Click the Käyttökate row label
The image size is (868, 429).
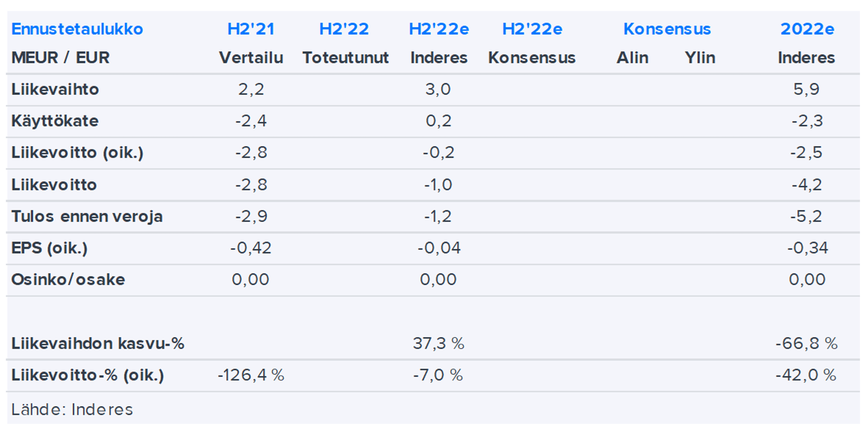[55, 121]
